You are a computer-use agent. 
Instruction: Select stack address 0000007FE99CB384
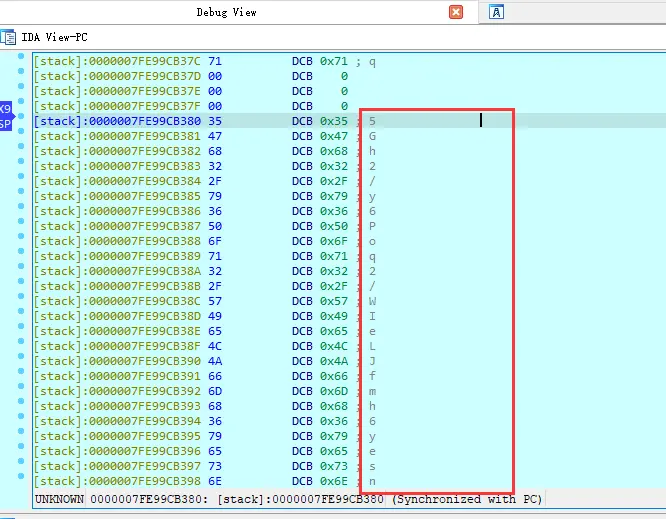(x=117, y=181)
